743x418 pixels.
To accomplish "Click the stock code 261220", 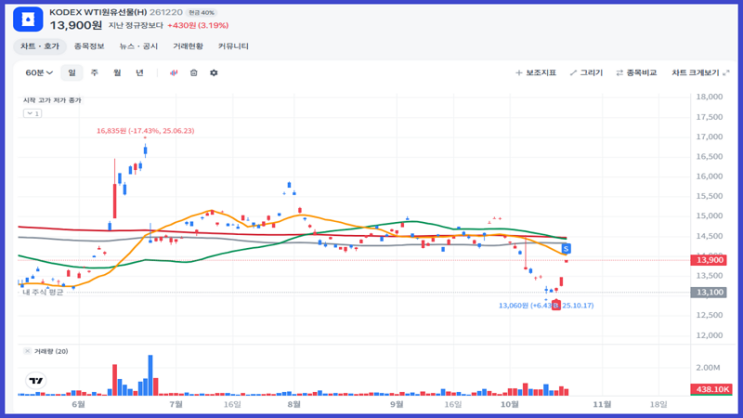I will [166, 12].
